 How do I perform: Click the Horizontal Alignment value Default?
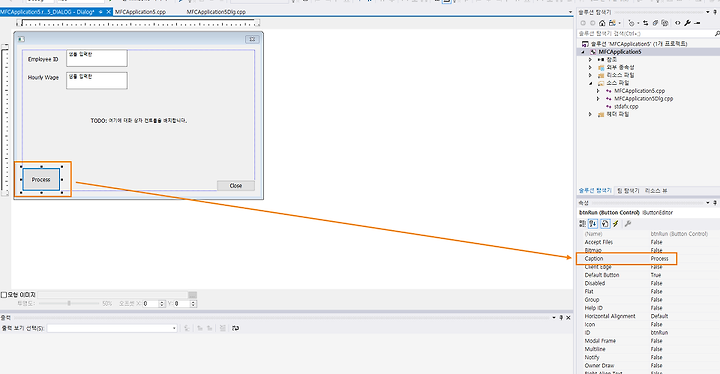tap(659, 316)
